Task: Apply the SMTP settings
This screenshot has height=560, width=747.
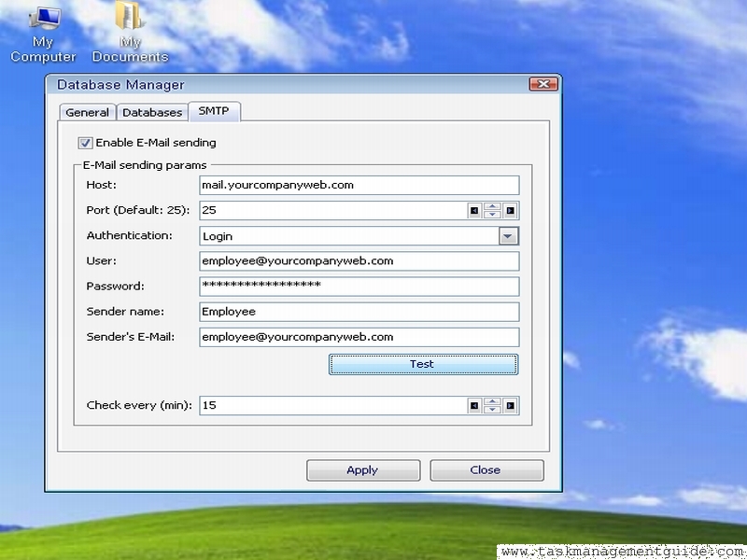Action: point(363,470)
